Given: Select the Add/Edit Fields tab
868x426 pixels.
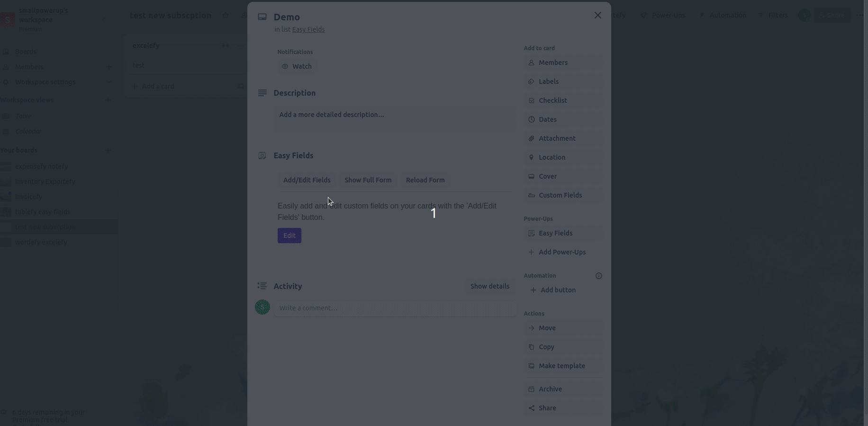Looking at the screenshot, I should [x=307, y=180].
